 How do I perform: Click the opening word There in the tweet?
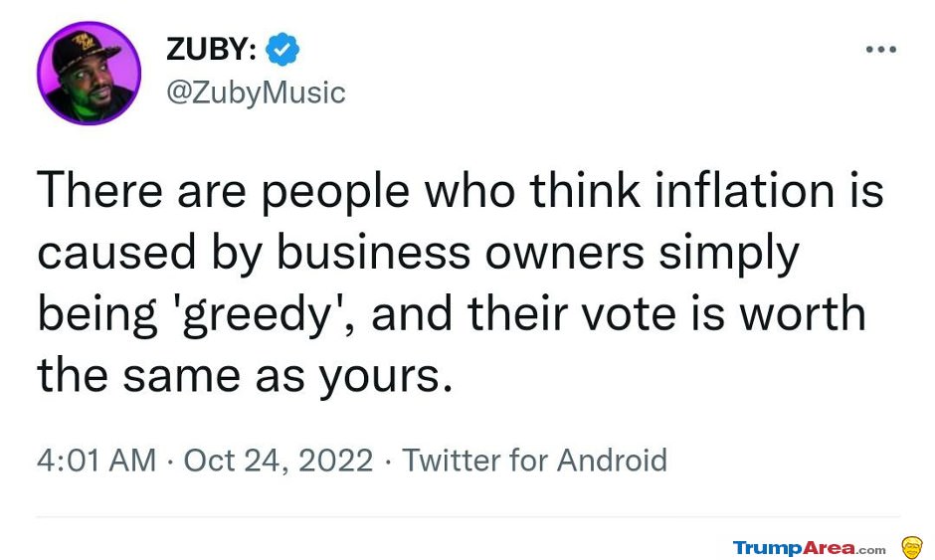[99, 191]
